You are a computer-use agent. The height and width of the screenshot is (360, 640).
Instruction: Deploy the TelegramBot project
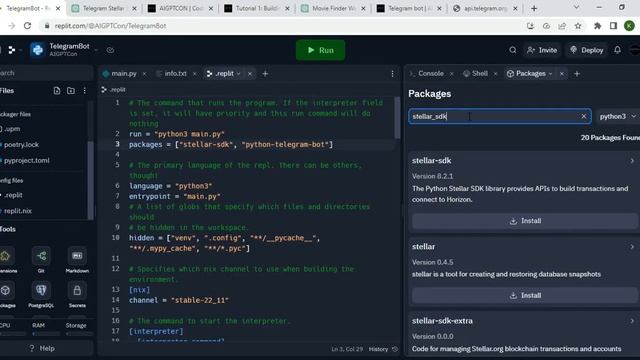587,50
